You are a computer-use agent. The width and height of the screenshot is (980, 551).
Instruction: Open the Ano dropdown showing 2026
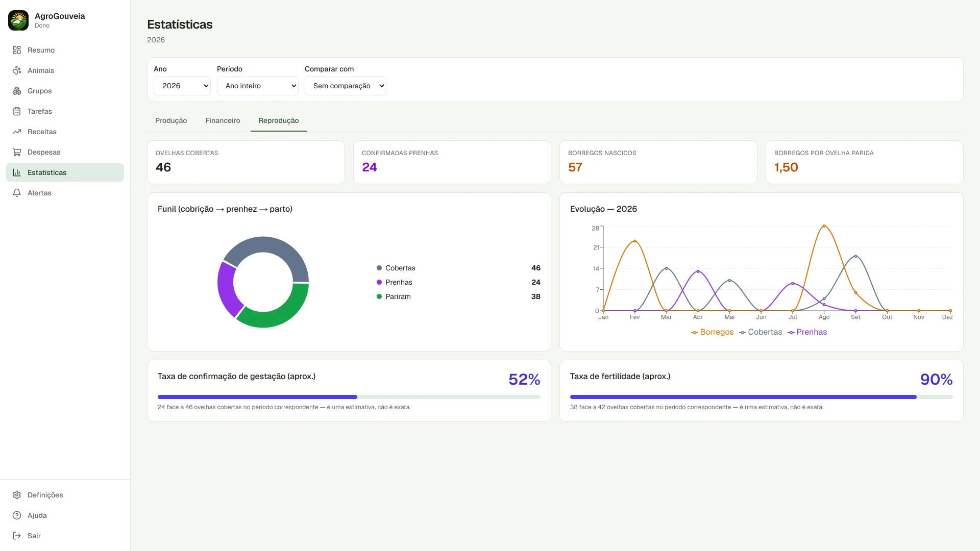182,86
